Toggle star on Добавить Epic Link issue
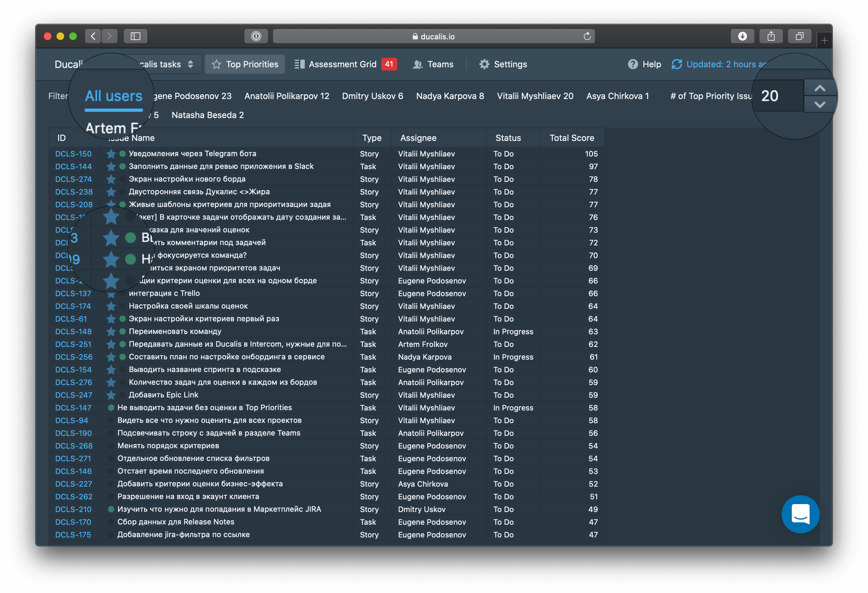This screenshot has width=868, height=593. pyautogui.click(x=111, y=395)
